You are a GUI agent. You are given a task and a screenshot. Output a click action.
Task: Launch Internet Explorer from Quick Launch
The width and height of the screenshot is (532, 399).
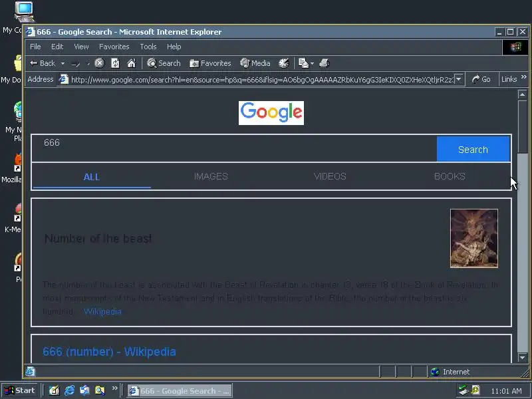click(70, 390)
